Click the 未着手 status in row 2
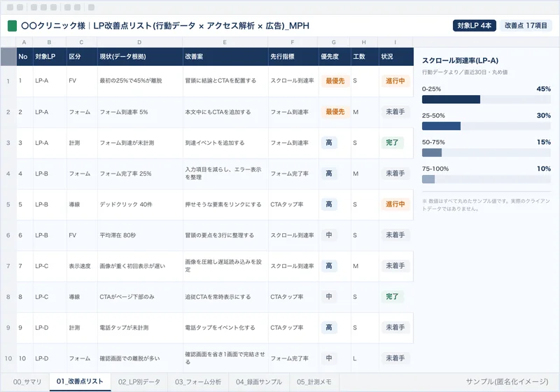This screenshot has width=560, height=392. coord(395,112)
